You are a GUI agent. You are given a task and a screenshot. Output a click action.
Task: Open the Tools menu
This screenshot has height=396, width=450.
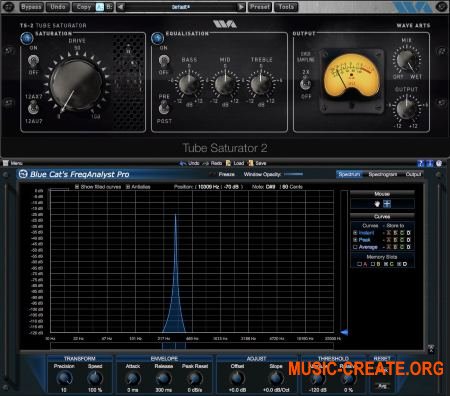tap(286, 7)
